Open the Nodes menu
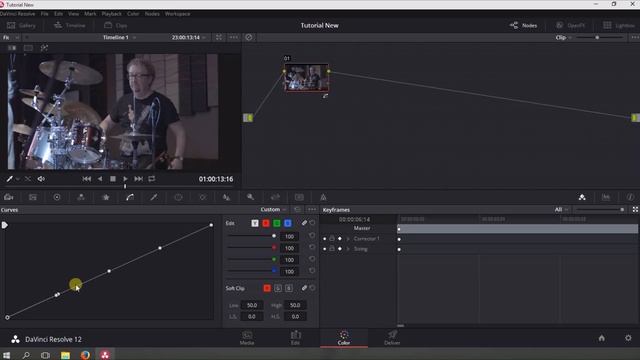 coord(152,13)
